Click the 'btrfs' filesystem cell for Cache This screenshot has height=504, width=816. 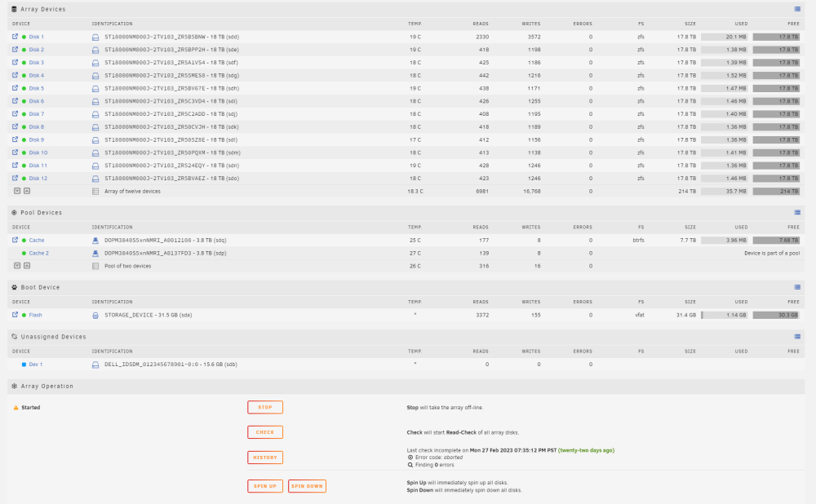click(x=639, y=241)
